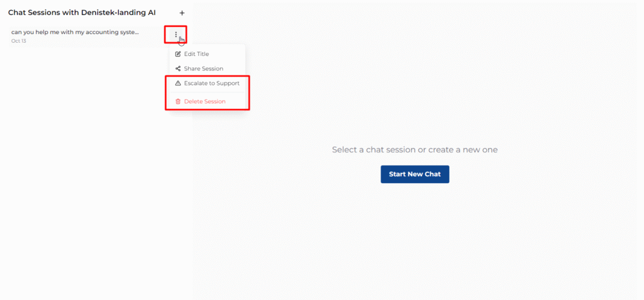Select the Escalate to Support text
The width and height of the screenshot is (644, 300).
pos(211,83)
